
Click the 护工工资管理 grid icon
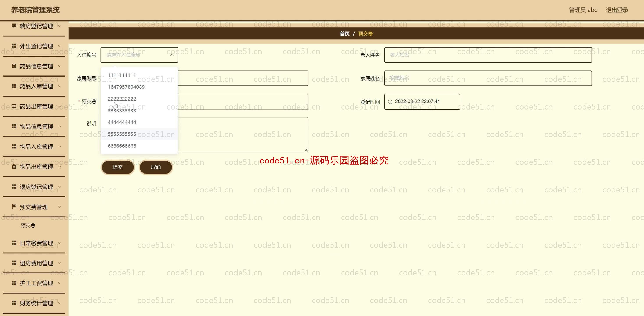coord(14,283)
